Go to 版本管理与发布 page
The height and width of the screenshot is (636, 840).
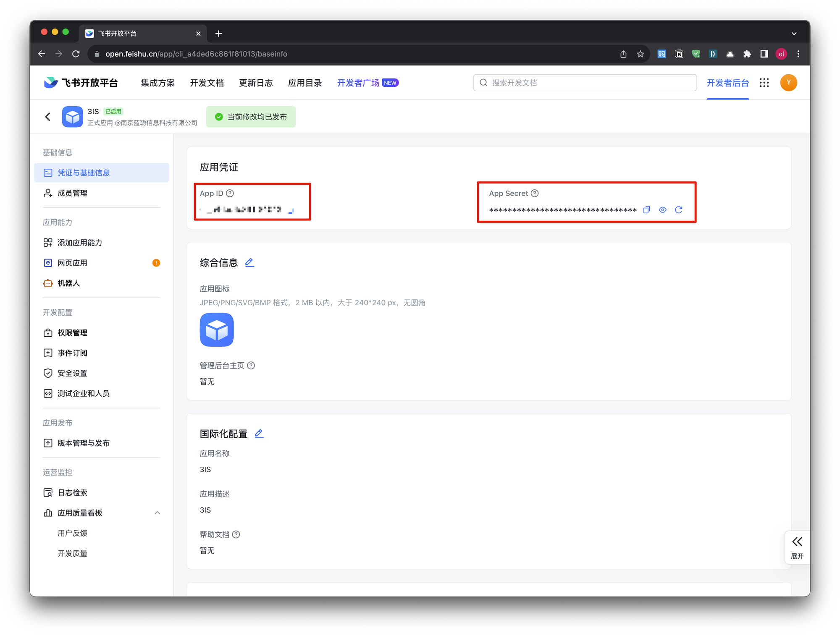pyautogui.click(x=83, y=443)
